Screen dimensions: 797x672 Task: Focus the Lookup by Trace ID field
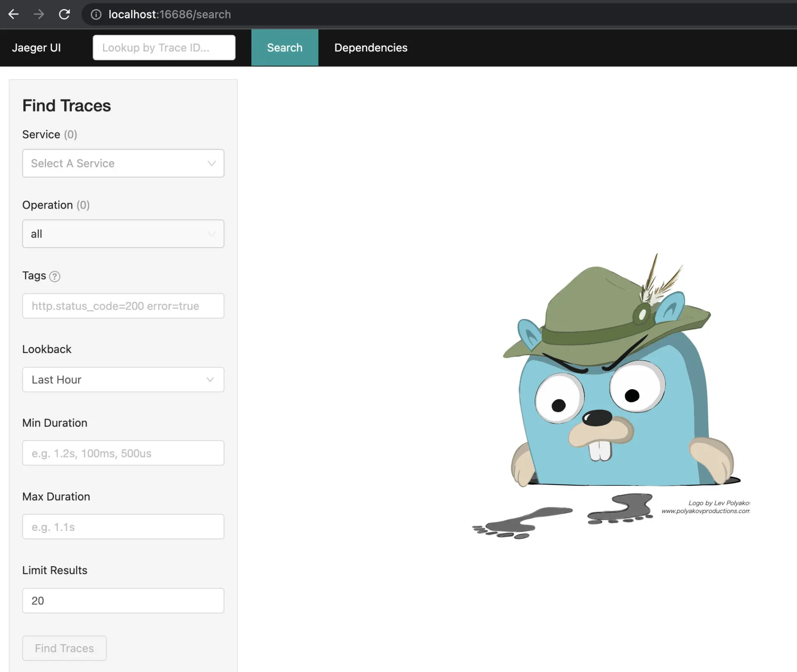pyautogui.click(x=164, y=48)
